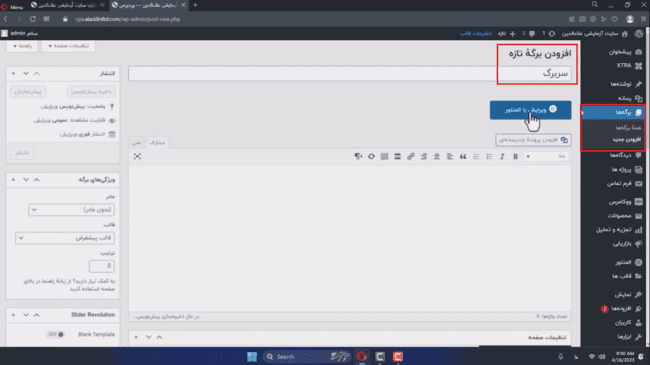Click the Toolbar Toggle icon in editor

(384, 156)
